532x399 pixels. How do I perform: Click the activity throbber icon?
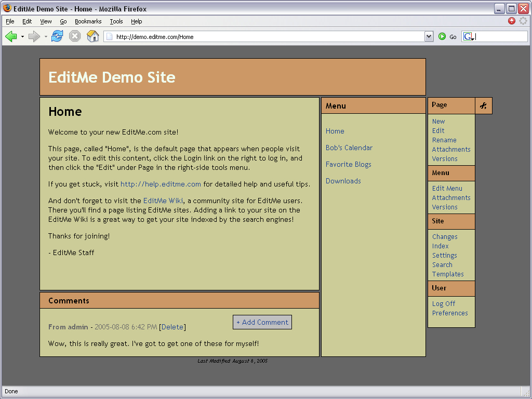point(523,21)
